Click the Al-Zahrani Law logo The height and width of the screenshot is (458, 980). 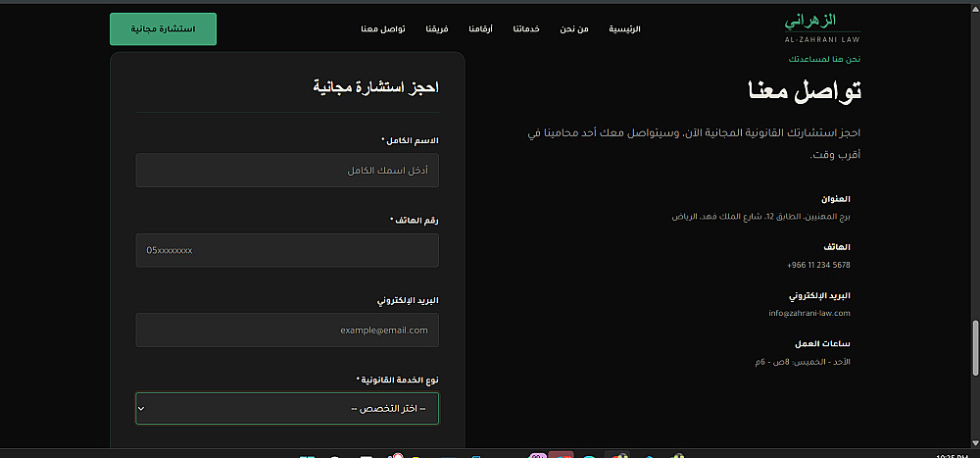point(822,28)
